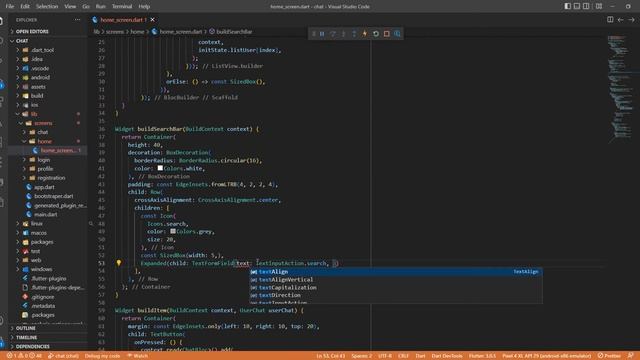
Task: Grab the debug toolbar drag handle
Action: pyautogui.click(x=313, y=34)
